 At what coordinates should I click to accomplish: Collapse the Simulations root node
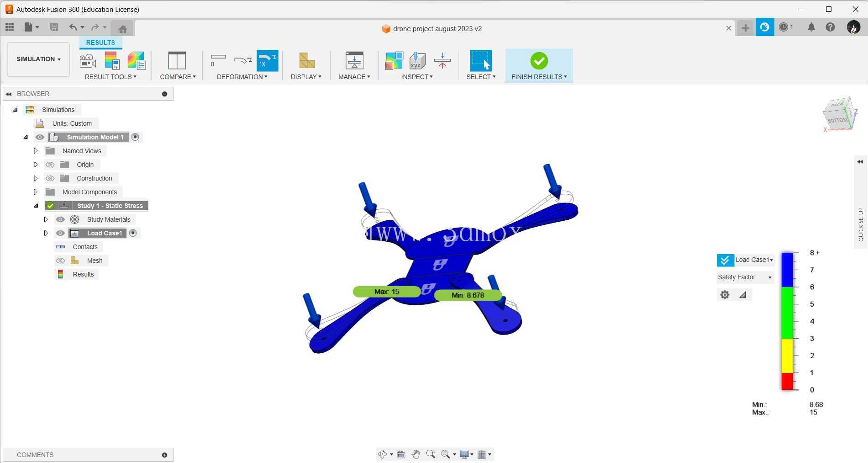(15, 110)
